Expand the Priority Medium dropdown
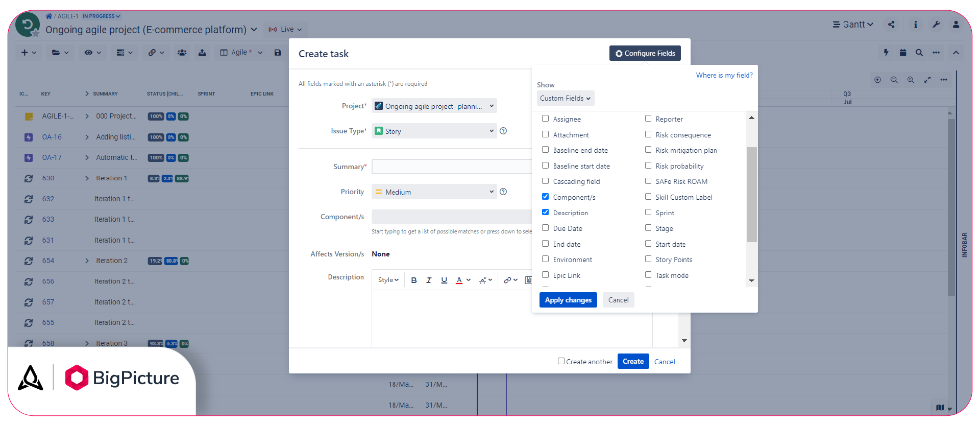Screen dimensions: 980x424 click(x=434, y=192)
